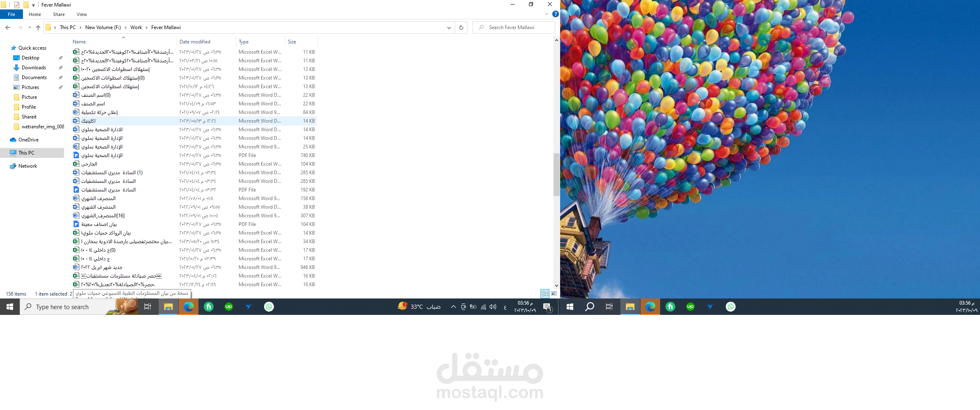Click the search magnifier on the right monitor's taskbar

(x=590, y=307)
